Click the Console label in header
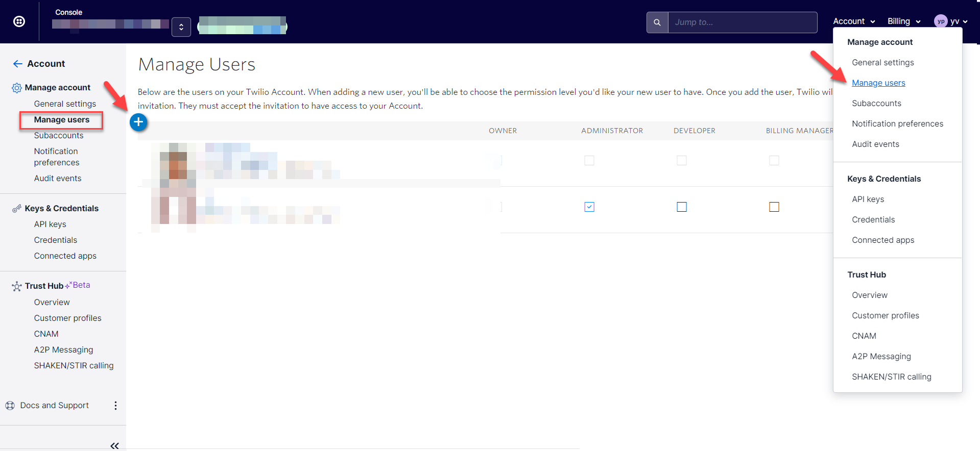 (x=69, y=12)
